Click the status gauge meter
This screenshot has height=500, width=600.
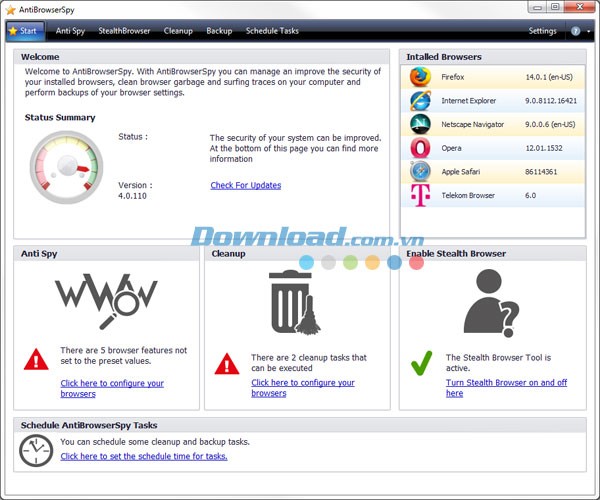coord(67,167)
